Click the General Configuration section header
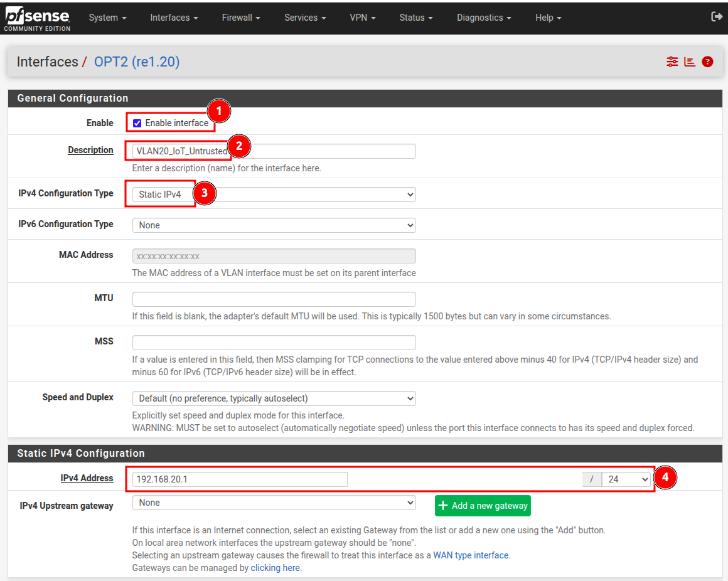Screen dimensions: 728x581 tap(365, 99)
